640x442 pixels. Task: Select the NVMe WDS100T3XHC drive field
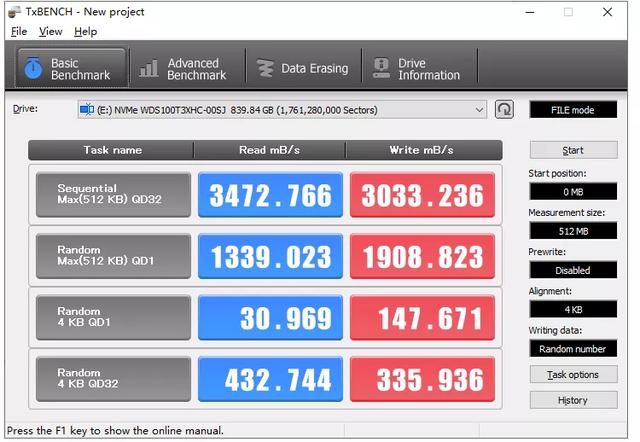tap(282, 110)
